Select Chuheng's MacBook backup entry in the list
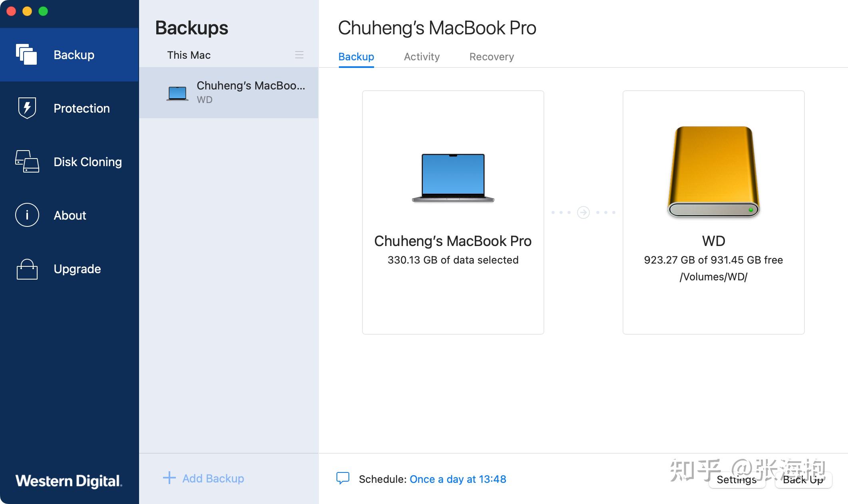848x504 pixels. point(229,93)
